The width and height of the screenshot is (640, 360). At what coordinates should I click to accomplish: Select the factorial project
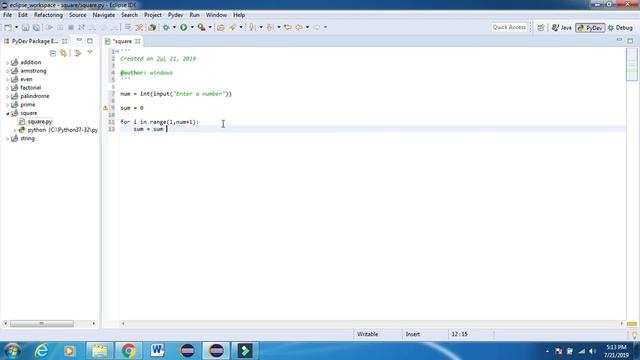coord(31,88)
